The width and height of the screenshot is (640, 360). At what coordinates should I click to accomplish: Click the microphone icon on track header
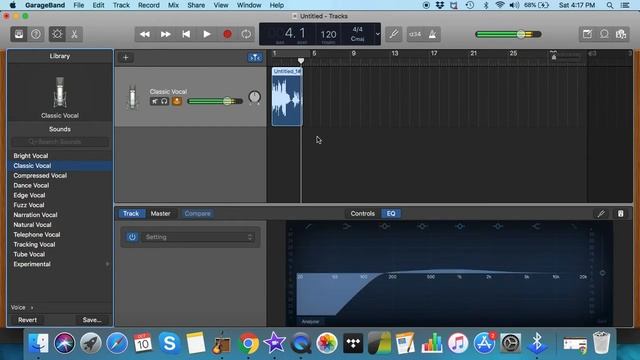tap(132, 97)
